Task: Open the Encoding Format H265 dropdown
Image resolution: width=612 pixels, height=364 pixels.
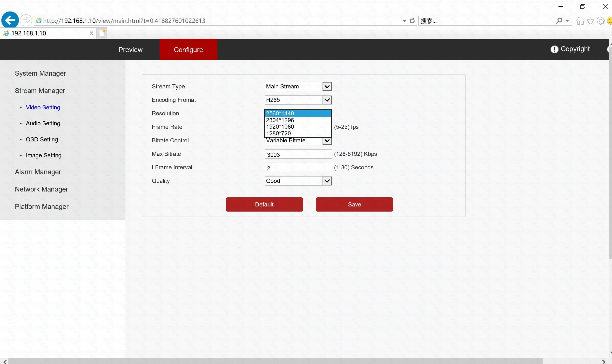Action: [298, 100]
